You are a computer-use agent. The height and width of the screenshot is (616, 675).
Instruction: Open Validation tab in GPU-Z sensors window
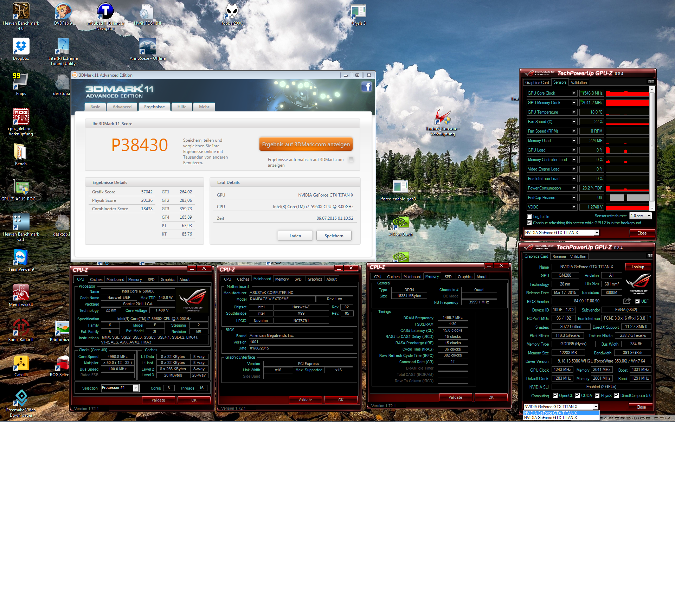coord(579,83)
